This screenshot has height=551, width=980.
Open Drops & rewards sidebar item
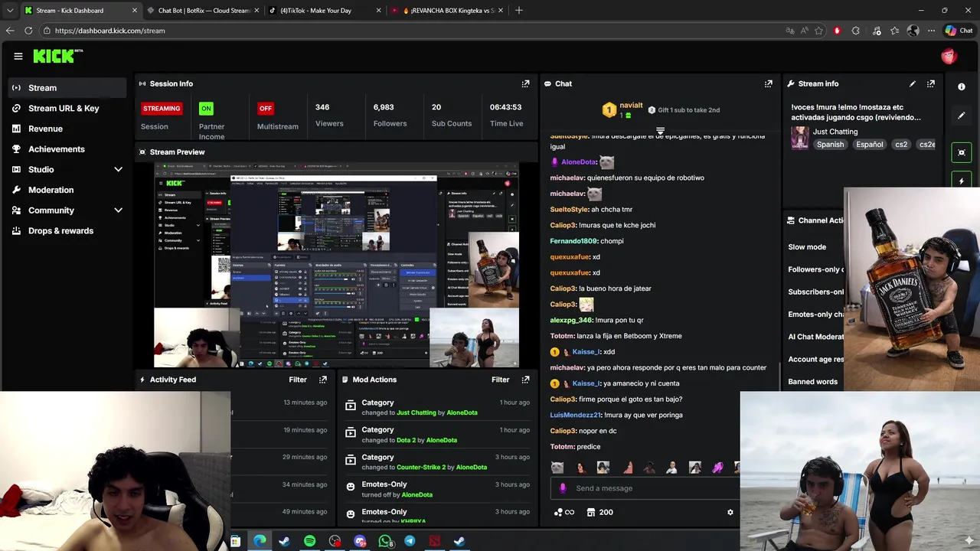tap(67, 230)
